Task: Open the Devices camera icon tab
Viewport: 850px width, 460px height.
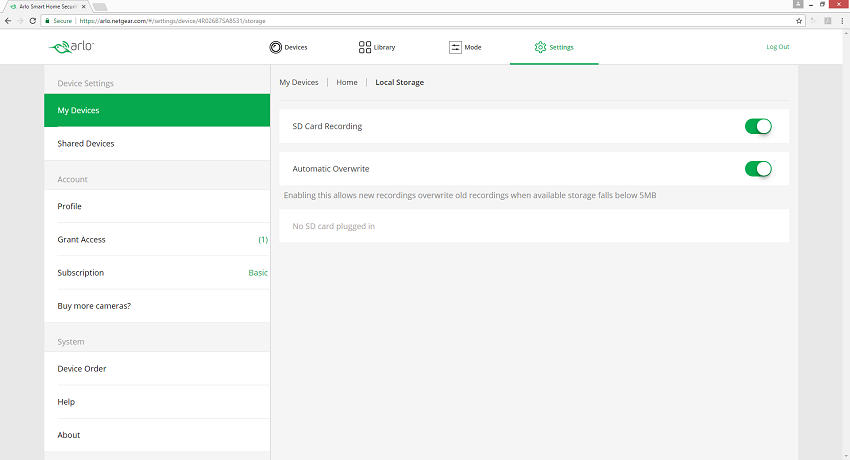Action: 275,47
